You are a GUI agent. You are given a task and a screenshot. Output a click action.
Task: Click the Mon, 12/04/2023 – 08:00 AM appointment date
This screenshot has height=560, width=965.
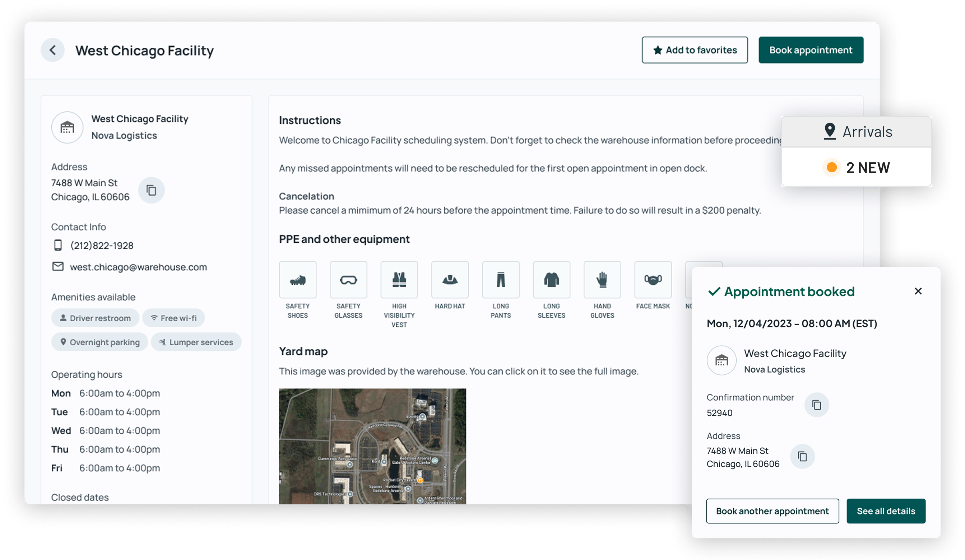click(792, 323)
